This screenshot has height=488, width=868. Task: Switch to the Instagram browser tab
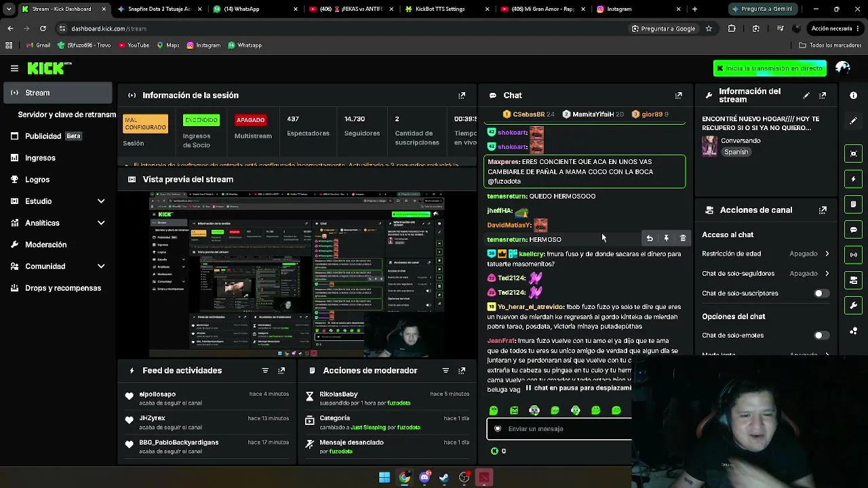[x=639, y=9]
